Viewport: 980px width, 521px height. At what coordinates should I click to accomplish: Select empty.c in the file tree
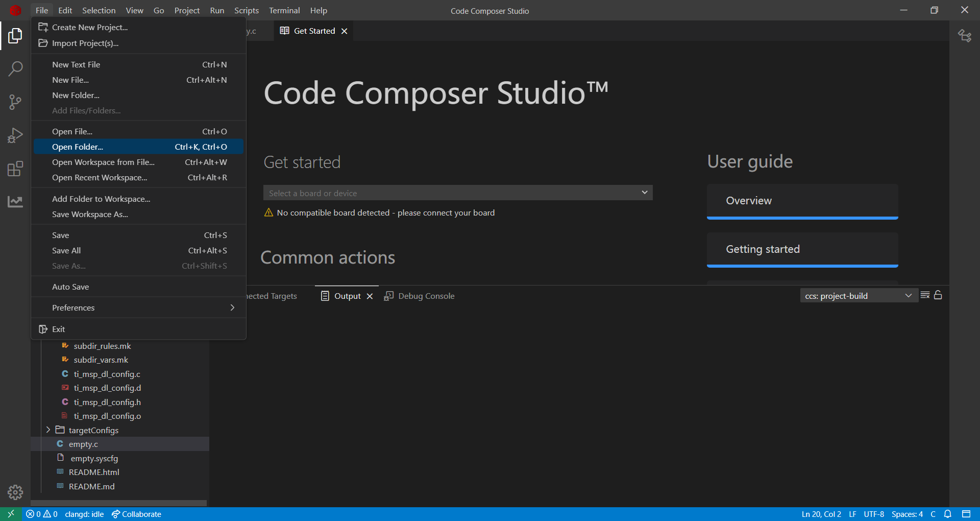pyautogui.click(x=83, y=444)
